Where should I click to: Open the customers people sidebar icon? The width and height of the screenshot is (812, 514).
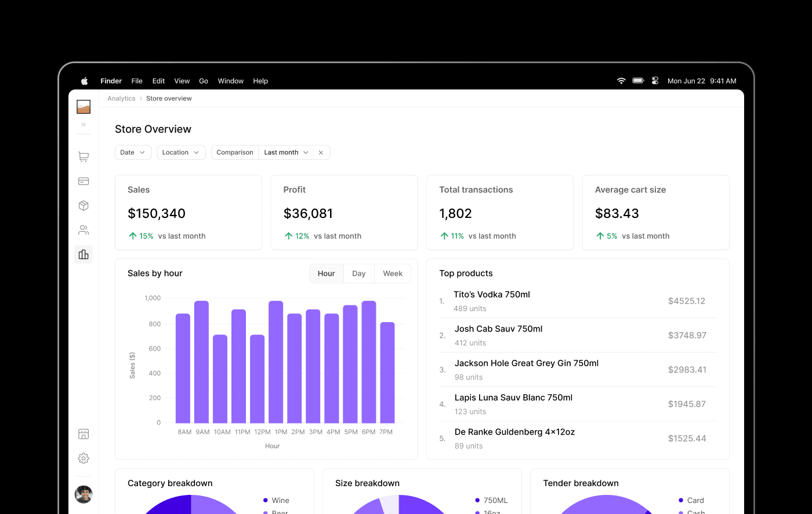(84, 230)
